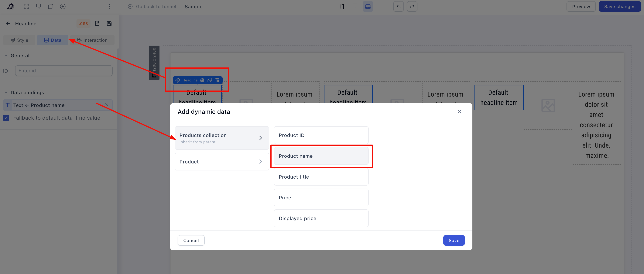Select Product name field

point(321,156)
